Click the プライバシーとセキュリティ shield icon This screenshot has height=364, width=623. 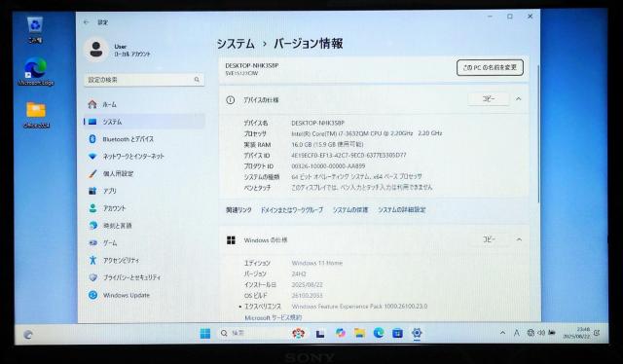[92, 277]
